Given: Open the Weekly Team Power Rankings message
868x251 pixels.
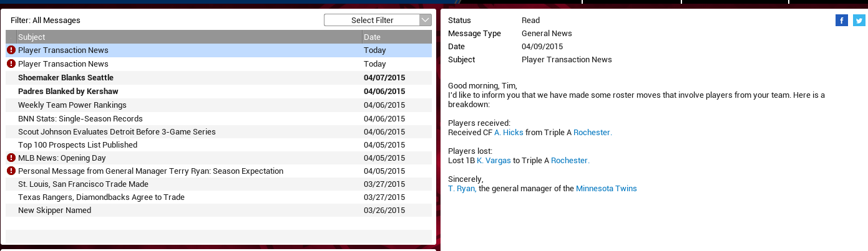Looking at the screenshot, I should click(x=72, y=105).
